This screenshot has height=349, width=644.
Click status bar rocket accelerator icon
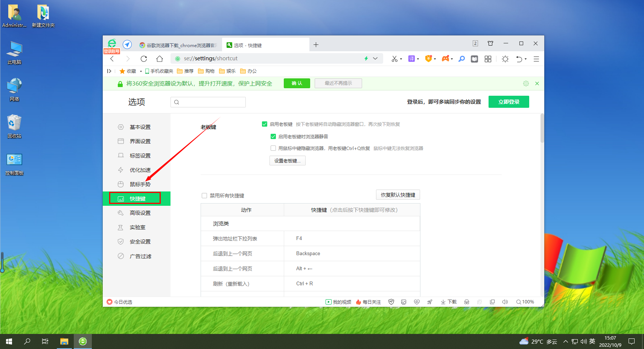[x=429, y=302]
